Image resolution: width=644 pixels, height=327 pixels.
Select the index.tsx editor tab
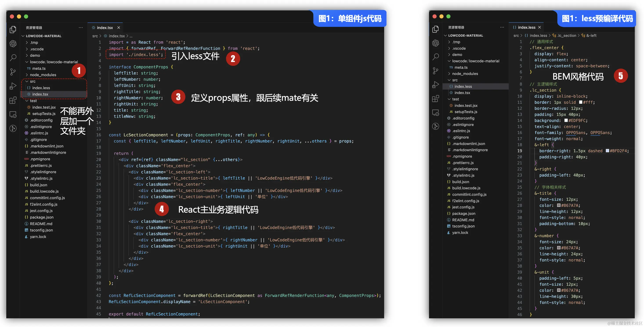[x=105, y=27]
